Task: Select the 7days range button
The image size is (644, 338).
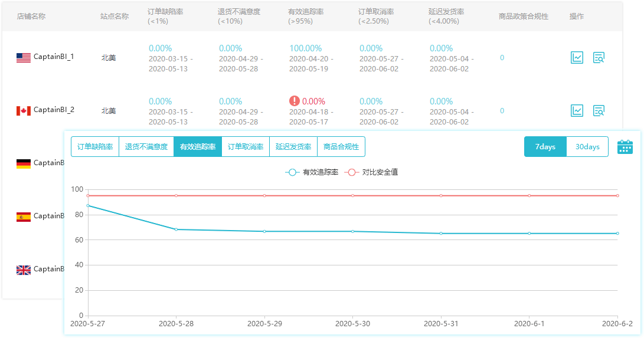Action: [x=545, y=147]
